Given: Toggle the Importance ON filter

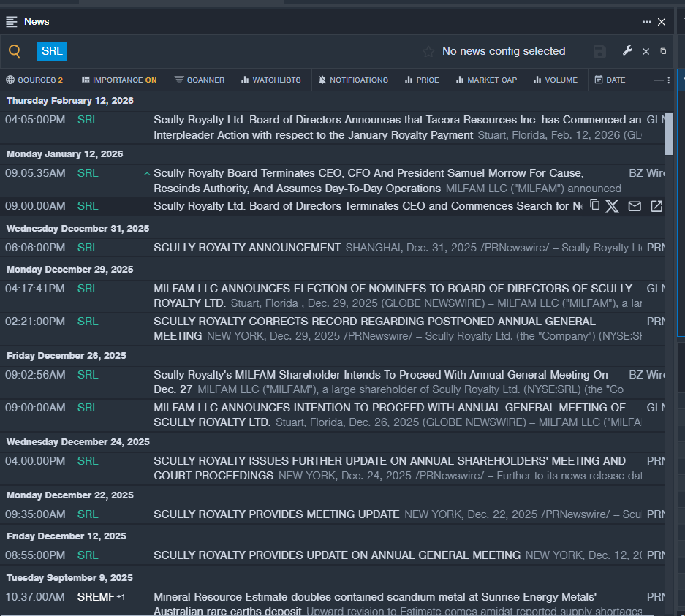Looking at the screenshot, I should [x=119, y=80].
